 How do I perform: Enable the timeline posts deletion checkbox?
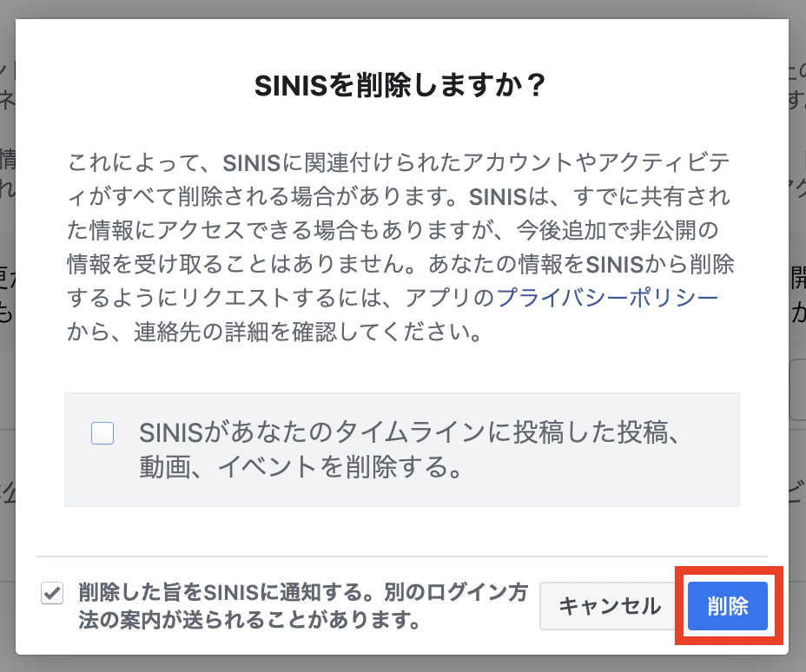tap(102, 432)
